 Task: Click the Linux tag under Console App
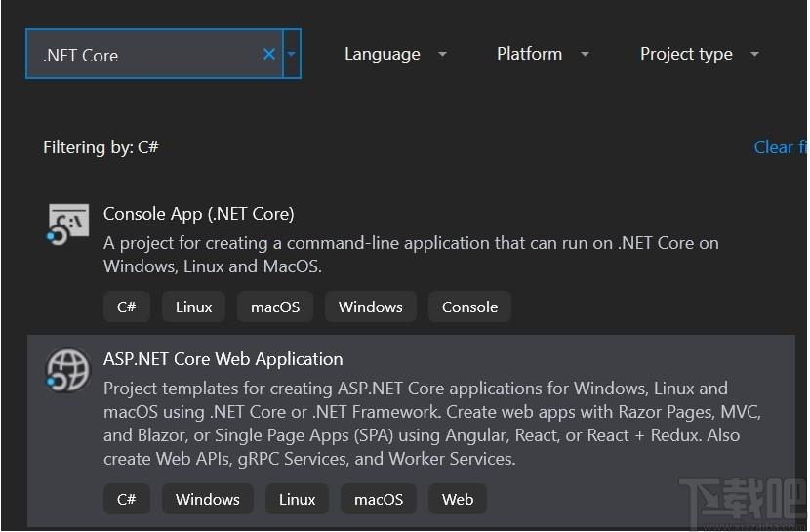(x=194, y=307)
